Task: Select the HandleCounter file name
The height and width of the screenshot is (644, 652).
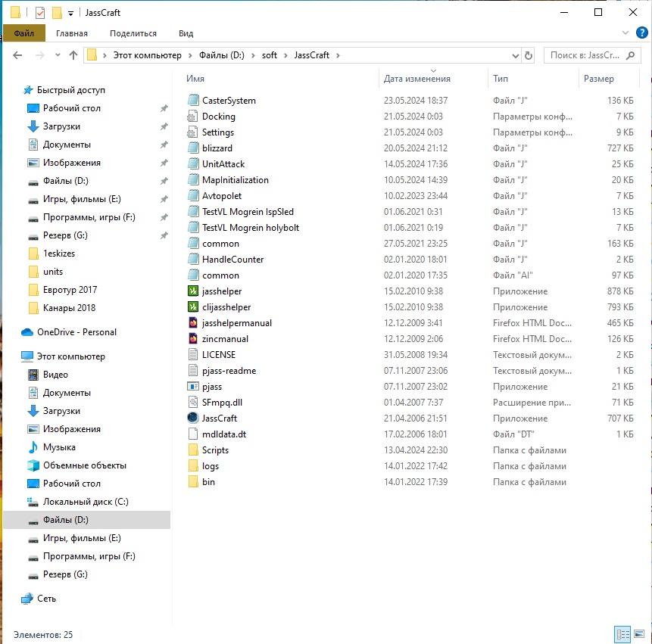Action: point(233,260)
